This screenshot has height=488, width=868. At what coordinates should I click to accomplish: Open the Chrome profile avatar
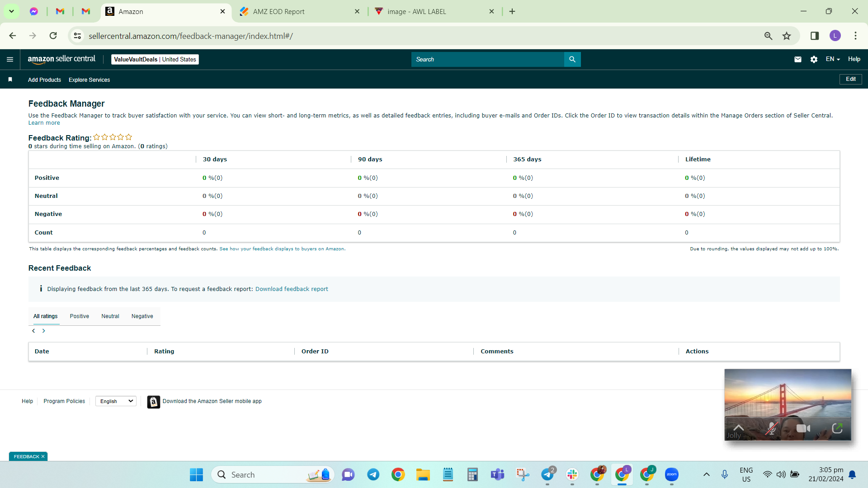835,36
